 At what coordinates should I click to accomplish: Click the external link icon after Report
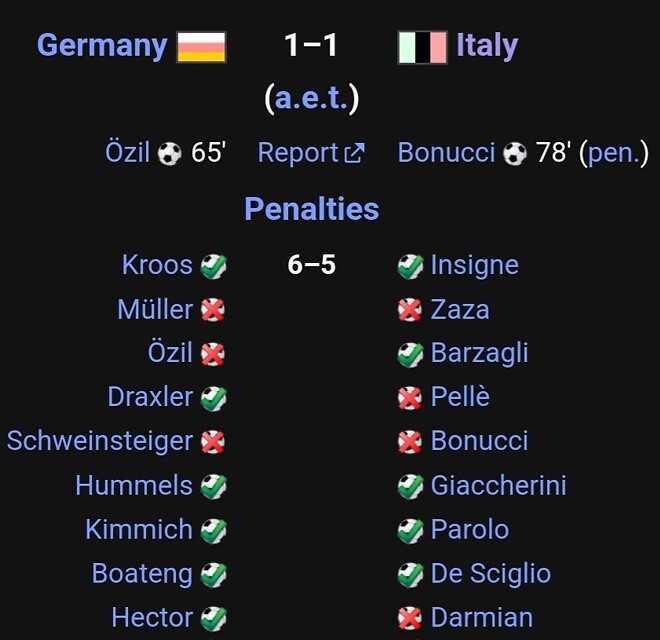click(x=354, y=153)
